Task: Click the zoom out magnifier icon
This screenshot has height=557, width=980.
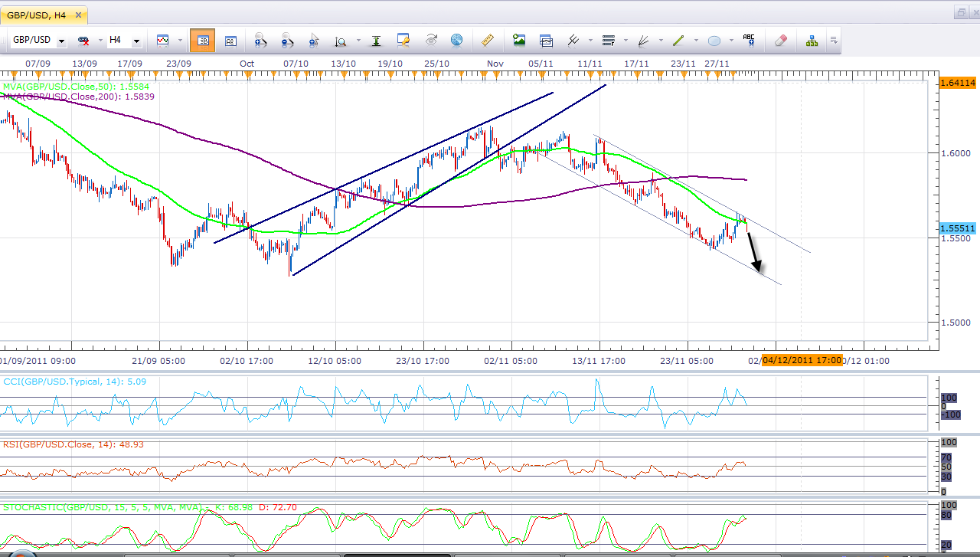Action: pyautogui.click(x=287, y=41)
